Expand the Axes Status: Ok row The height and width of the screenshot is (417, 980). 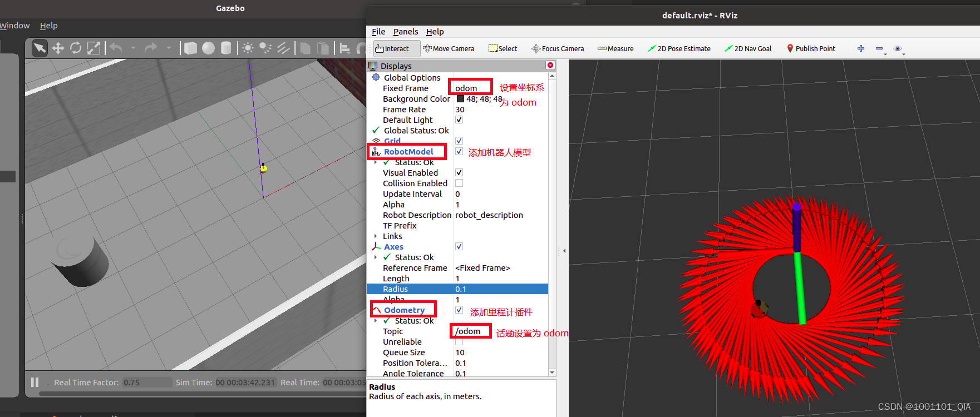coord(376,257)
